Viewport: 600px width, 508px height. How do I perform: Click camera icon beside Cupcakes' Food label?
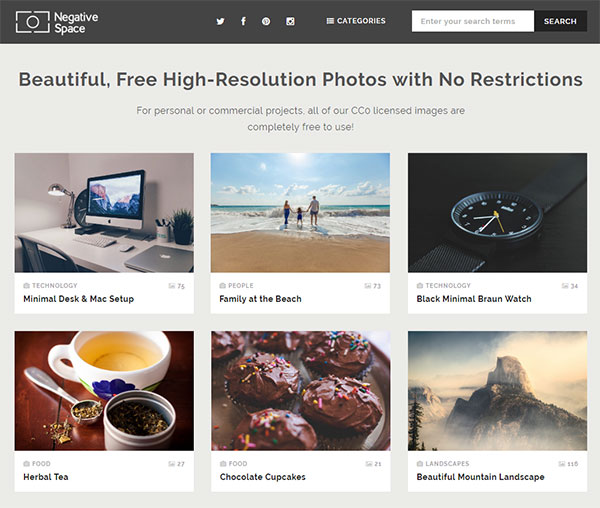click(x=223, y=463)
